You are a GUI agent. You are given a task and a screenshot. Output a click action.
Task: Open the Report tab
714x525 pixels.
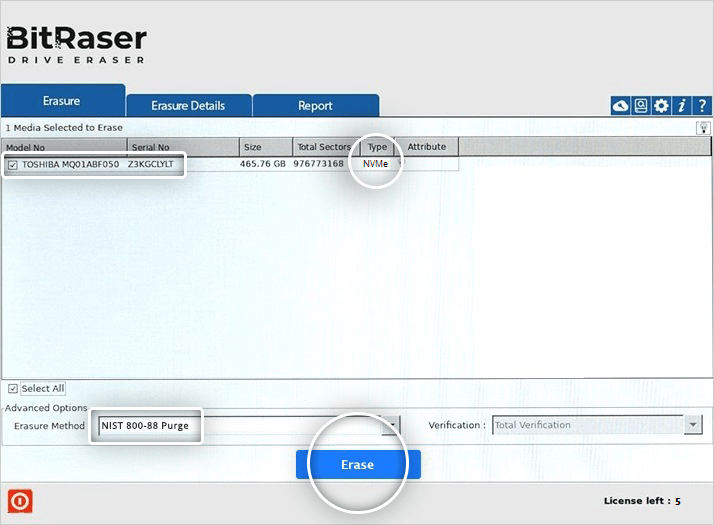315,106
